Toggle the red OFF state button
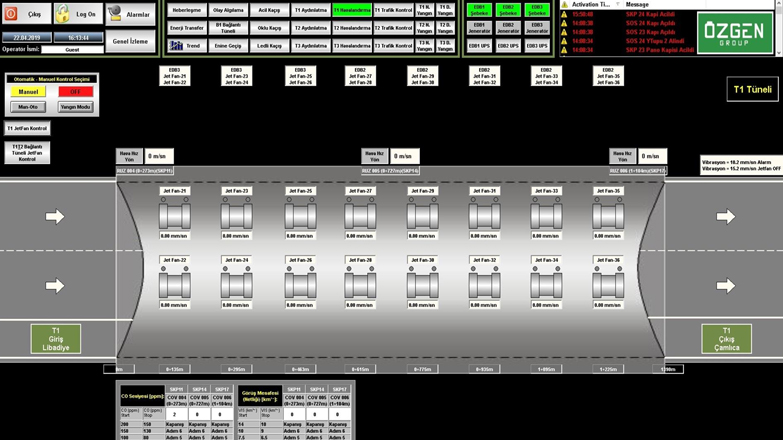The height and width of the screenshot is (440, 783). click(75, 92)
